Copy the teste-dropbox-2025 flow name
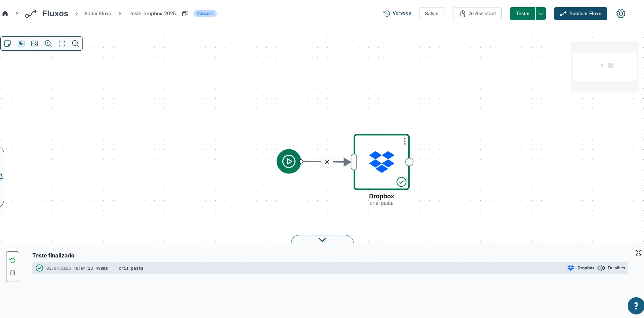 [x=185, y=14]
